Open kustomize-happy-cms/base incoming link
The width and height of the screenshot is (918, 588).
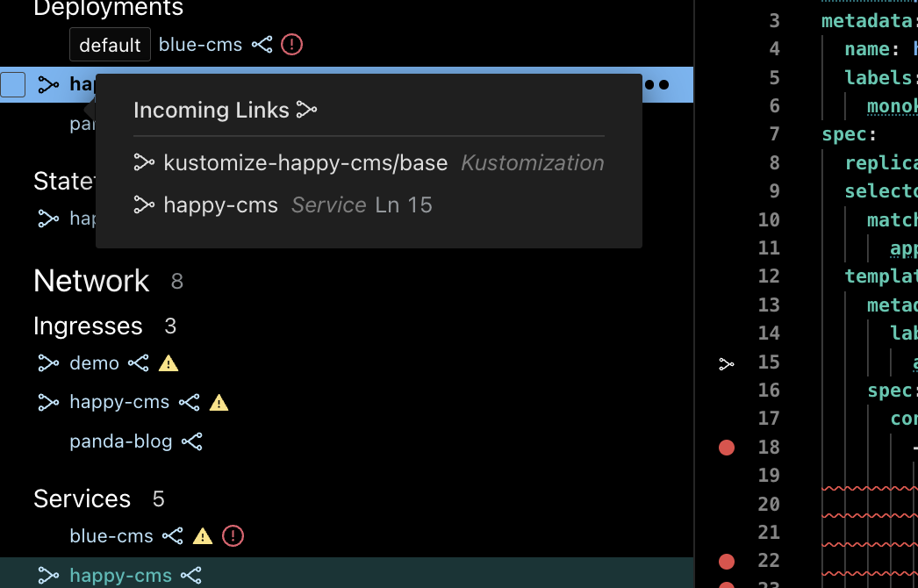pos(305,163)
